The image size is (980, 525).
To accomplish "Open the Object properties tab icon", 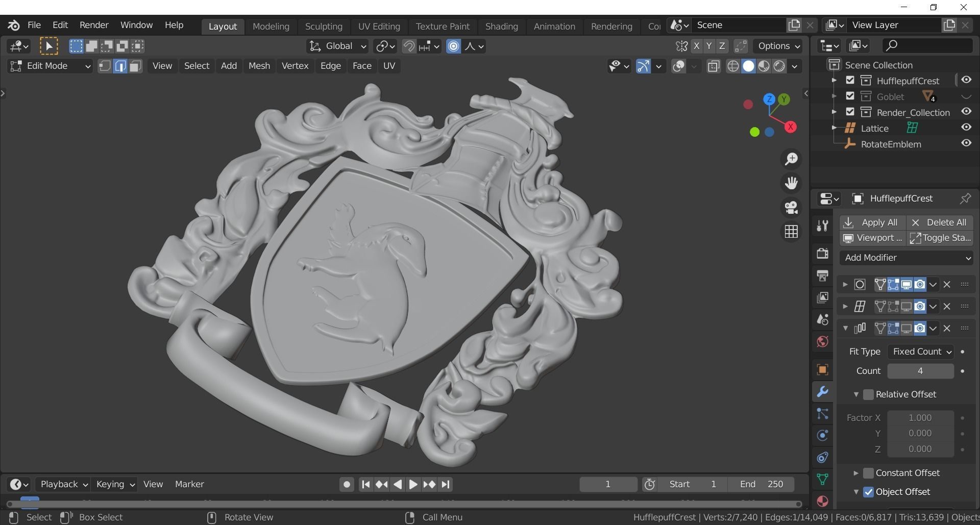I will [822, 369].
